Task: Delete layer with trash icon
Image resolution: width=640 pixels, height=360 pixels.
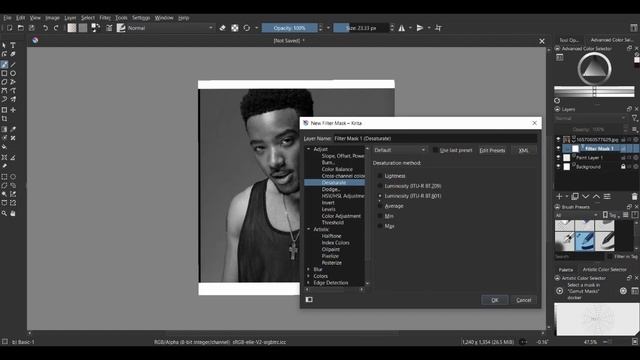Action: (x=634, y=196)
